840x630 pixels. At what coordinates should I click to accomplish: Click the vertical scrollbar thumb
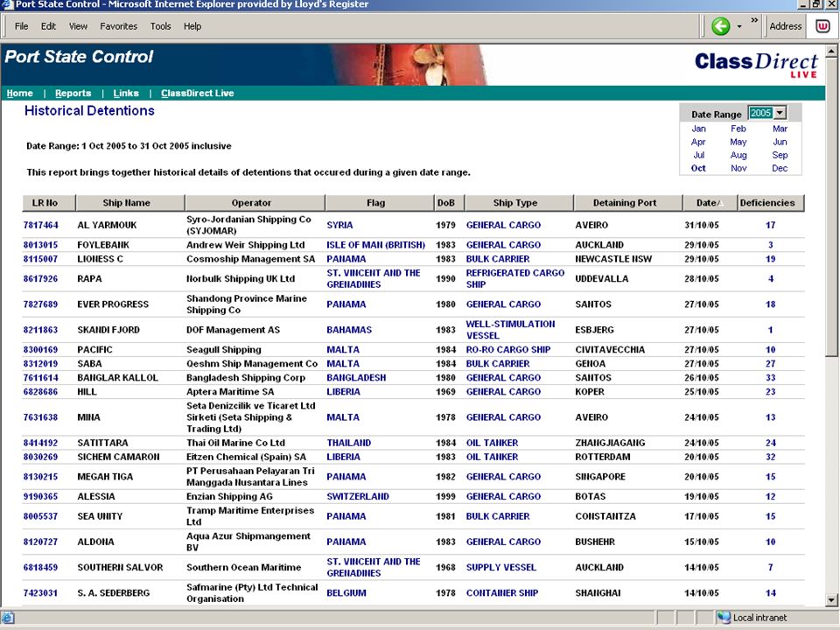point(831,206)
